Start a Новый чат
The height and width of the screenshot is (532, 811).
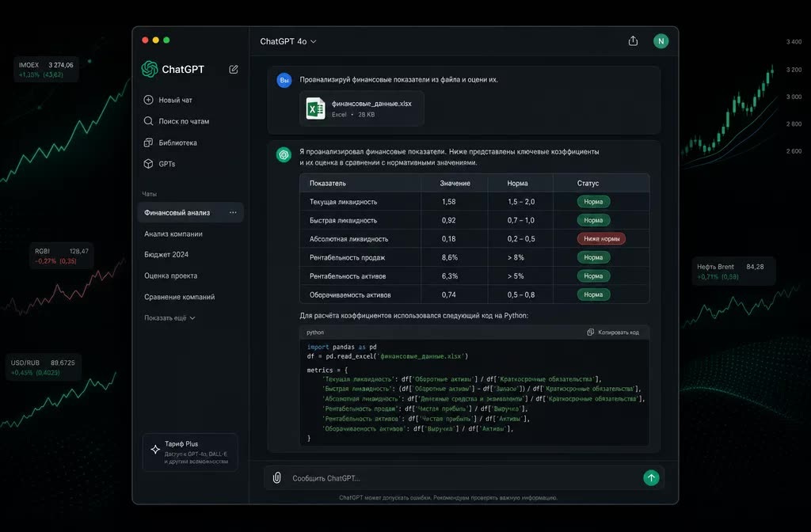click(x=168, y=100)
